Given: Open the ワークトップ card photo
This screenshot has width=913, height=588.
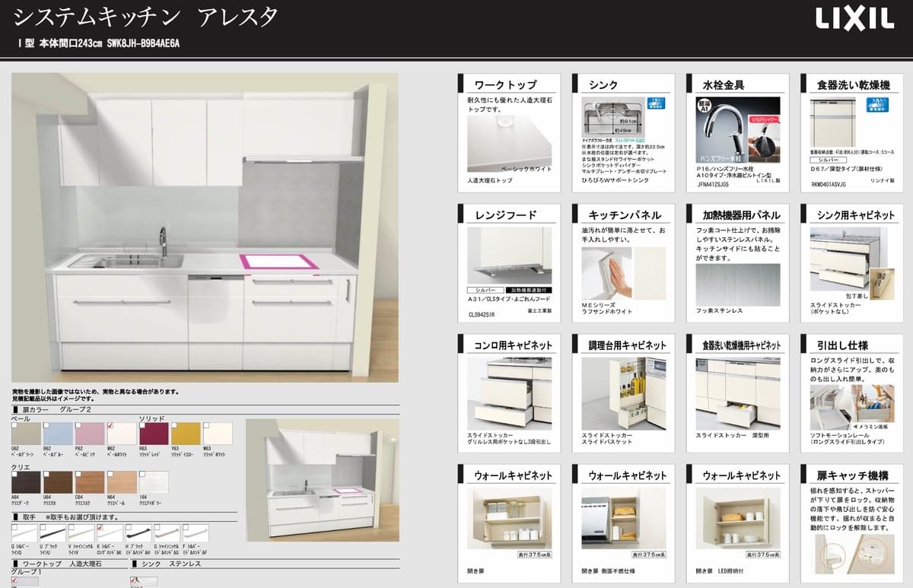Looking at the screenshot, I should tap(510, 143).
